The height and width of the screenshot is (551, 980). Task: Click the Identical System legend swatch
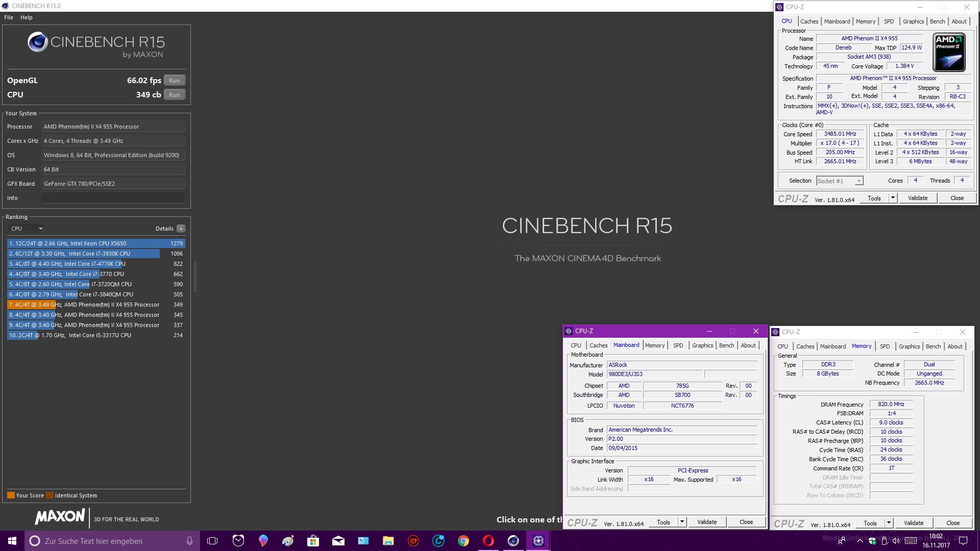pos(50,495)
